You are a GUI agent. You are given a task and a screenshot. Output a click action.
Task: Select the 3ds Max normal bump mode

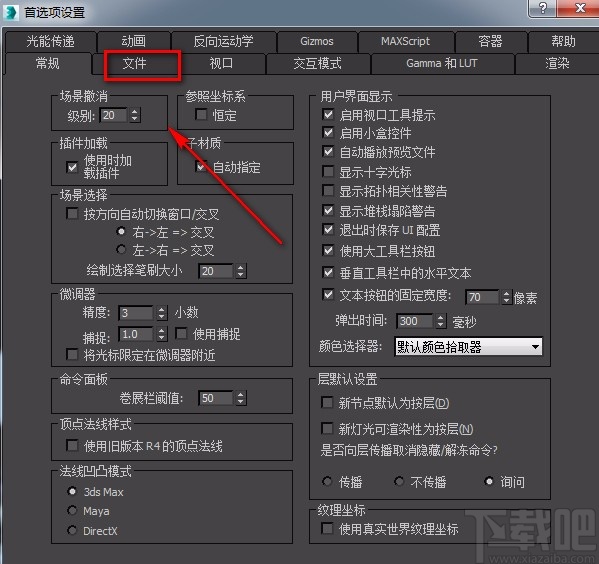click(72, 491)
